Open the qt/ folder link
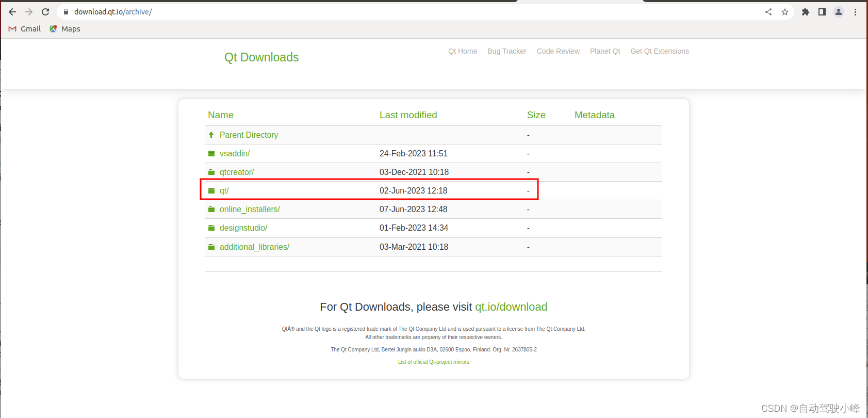 (x=224, y=190)
